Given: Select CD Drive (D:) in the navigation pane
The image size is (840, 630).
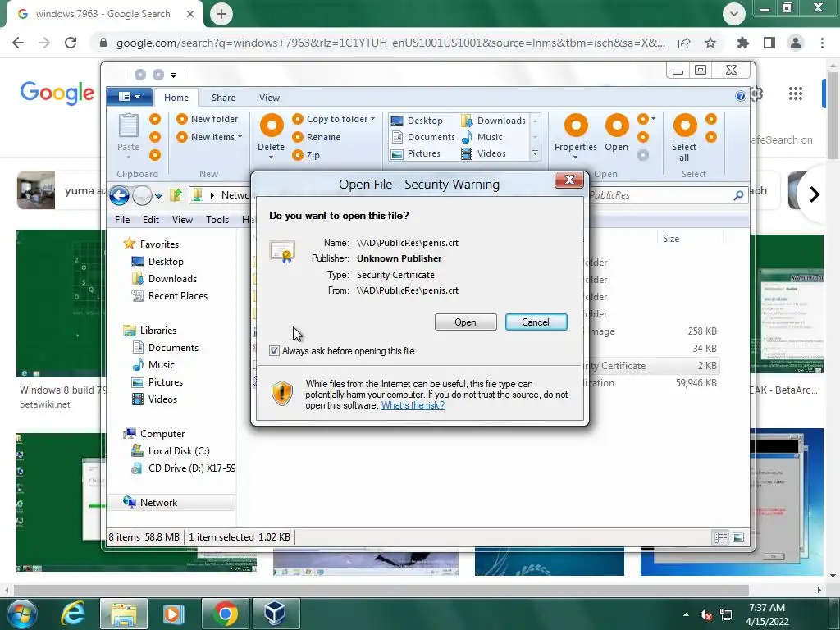Looking at the screenshot, I should pos(183,468).
